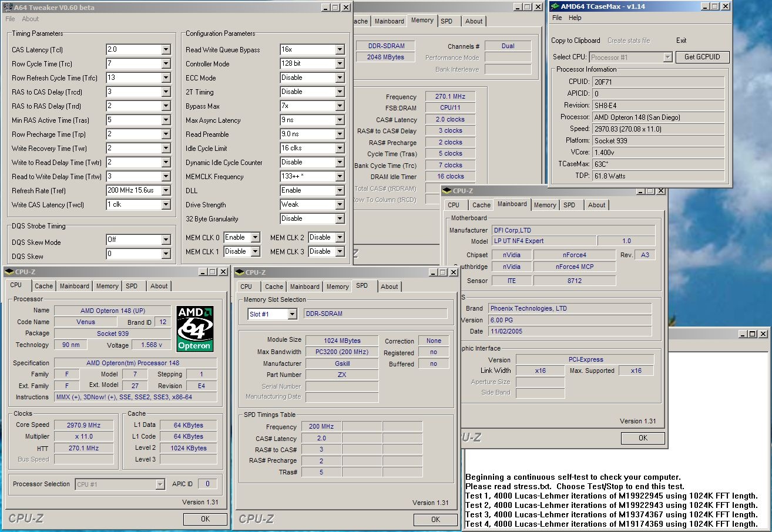Select Mainboard tab in CPU-Z SPD window
772x532 pixels.
coord(305,287)
